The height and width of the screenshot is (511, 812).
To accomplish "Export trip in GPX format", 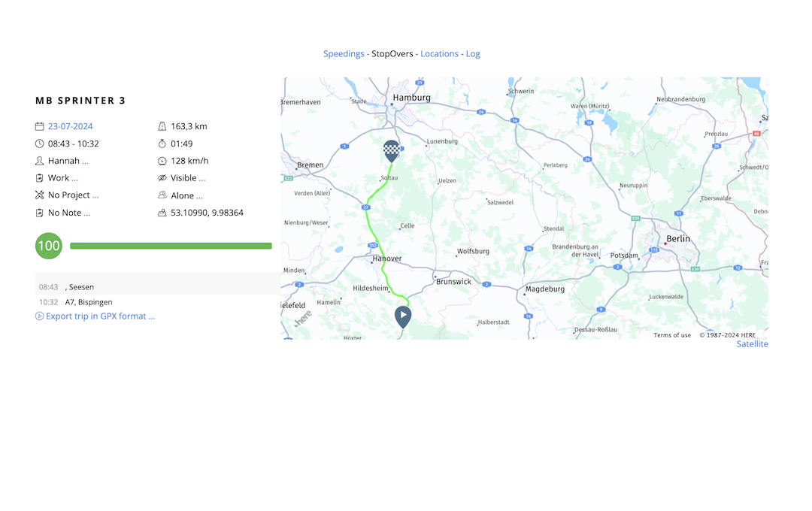I will 101,316.
